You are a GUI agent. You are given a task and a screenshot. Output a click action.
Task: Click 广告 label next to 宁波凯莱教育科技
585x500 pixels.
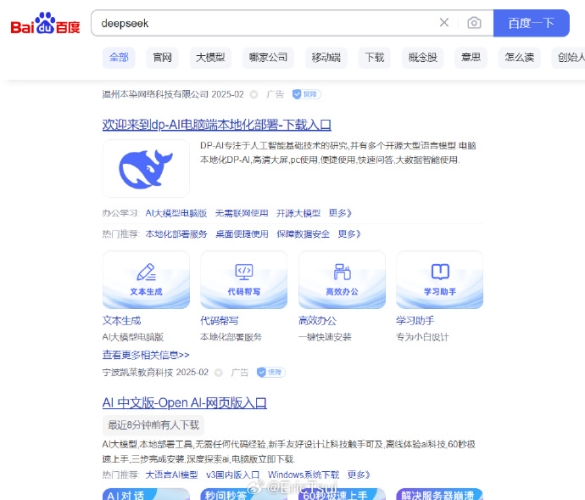tap(240, 372)
